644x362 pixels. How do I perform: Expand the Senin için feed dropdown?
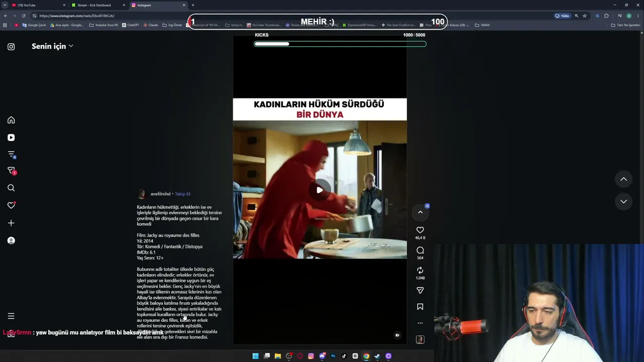tap(52, 46)
